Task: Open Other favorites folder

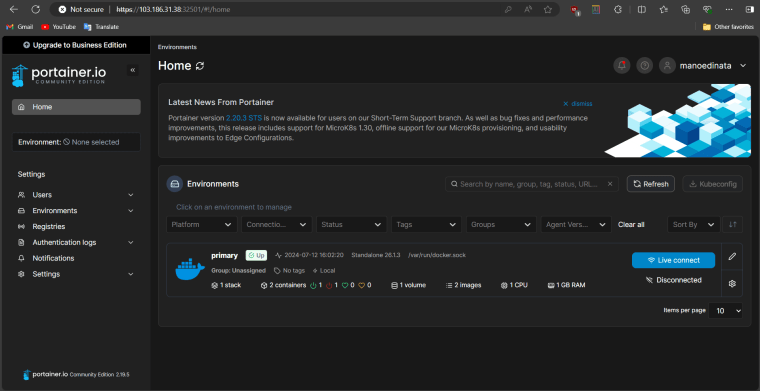Action: [728, 27]
